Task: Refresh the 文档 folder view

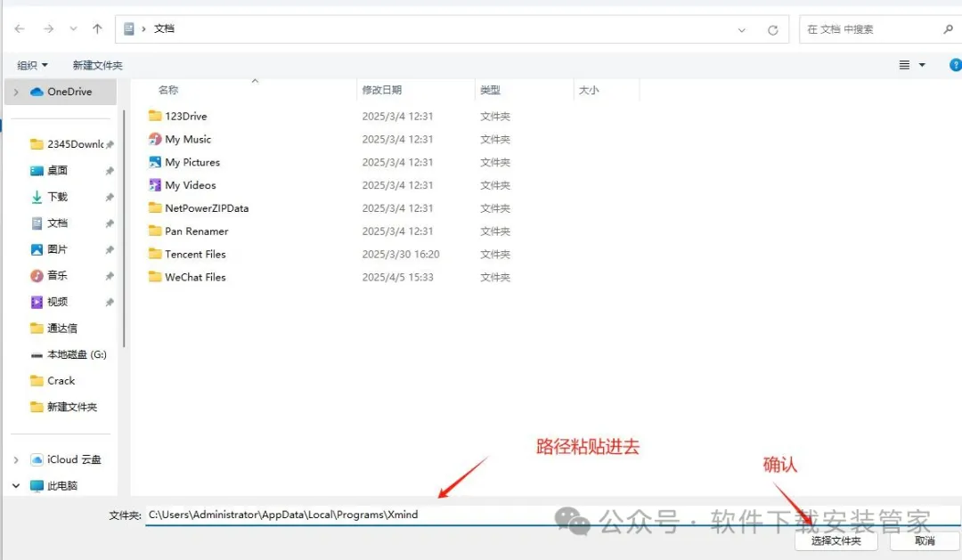Action: click(772, 29)
